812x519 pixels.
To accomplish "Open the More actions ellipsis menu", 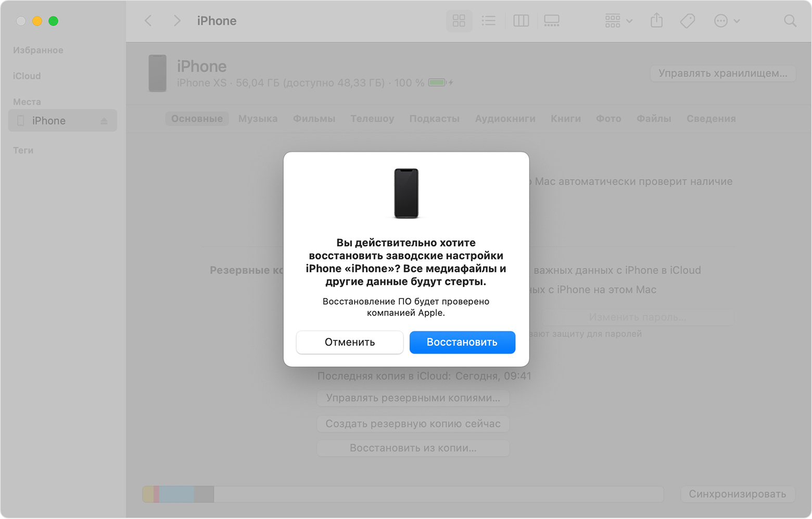I will [727, 21].
